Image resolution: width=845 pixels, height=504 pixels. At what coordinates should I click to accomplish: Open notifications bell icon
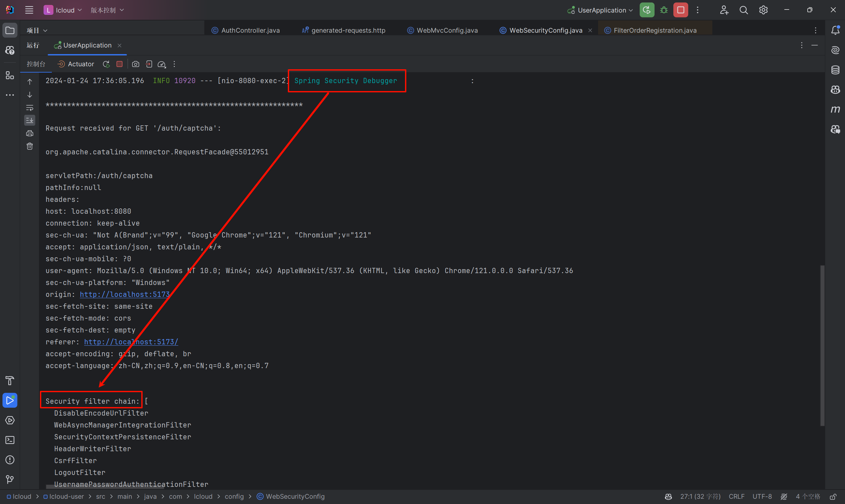point(835,31)
